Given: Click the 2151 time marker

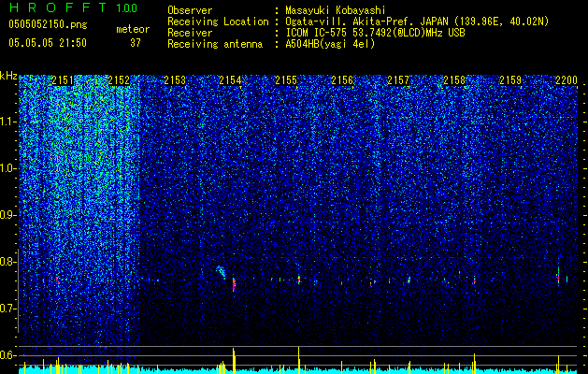Looking at the screenshot, I should tap(63, 80).
